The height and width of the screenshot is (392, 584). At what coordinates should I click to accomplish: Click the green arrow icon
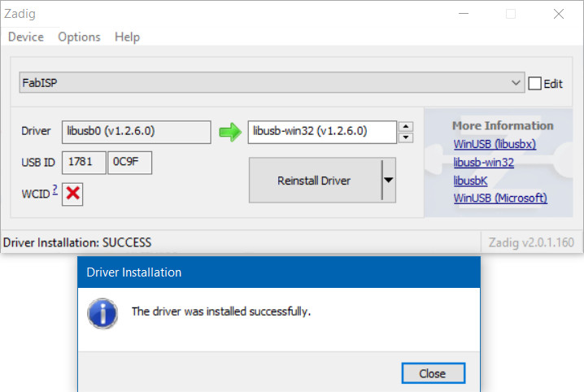pyautogui.click(x=230, y=132)
